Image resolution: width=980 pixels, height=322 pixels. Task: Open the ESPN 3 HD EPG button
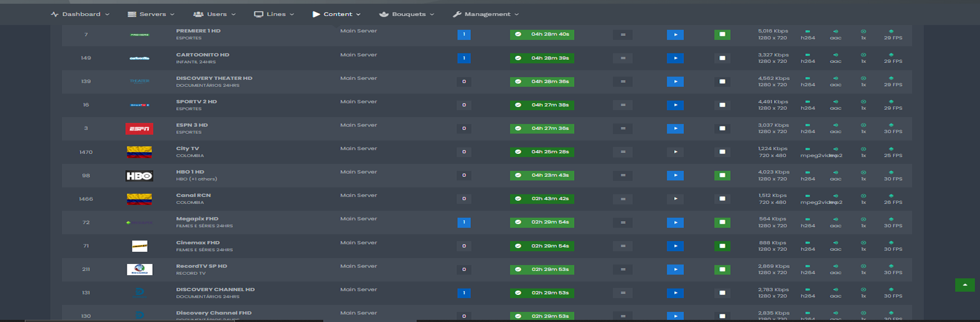click(x=722, y=128)
